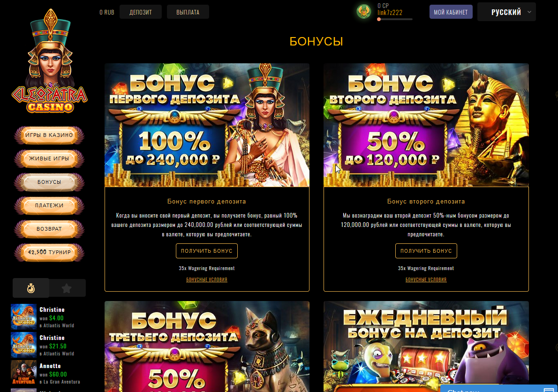Open Бонусные условия link under second deposit bonus
Viewport: 558px width, 392px height.
pos(426,279)
